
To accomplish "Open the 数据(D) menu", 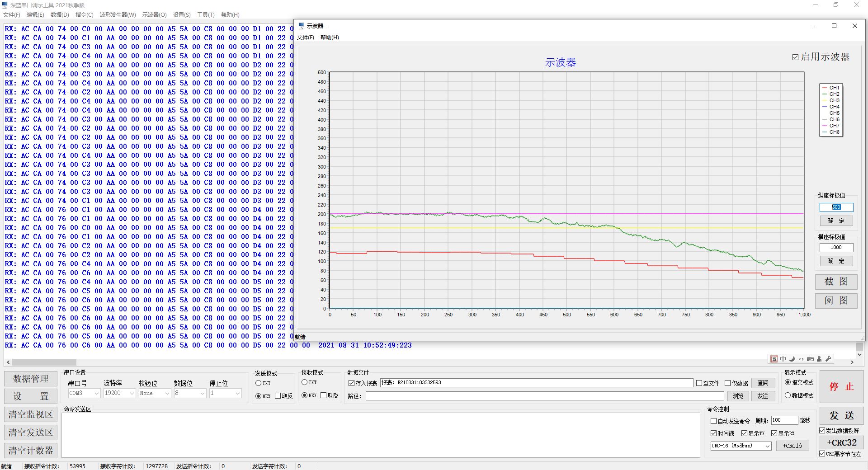I will point(60,15).
